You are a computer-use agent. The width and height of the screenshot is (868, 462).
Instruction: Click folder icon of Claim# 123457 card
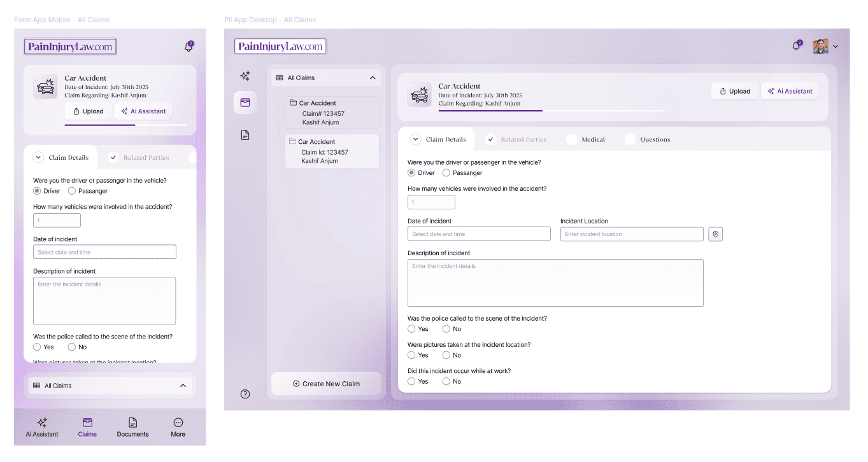[x=293, y=102]
